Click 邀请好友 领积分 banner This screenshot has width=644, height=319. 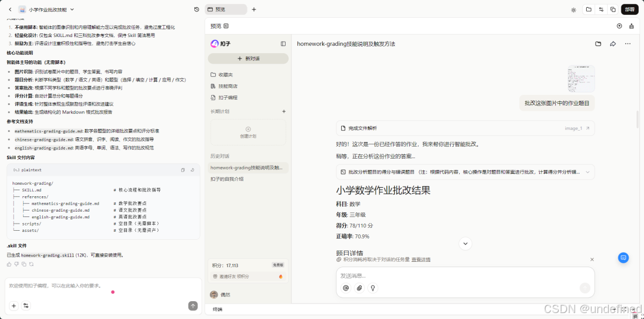point(248,277)
